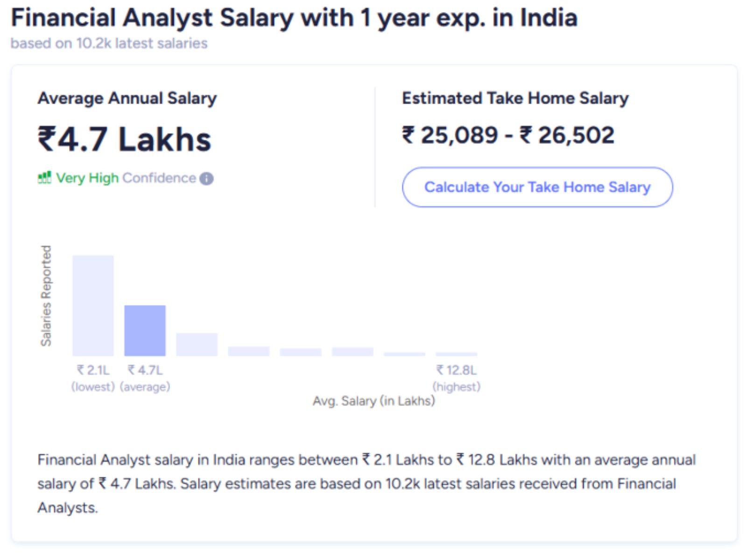The image size is (747, 560).
Task: Click the green bar-chart confidence icon
Action: point(44,178)
